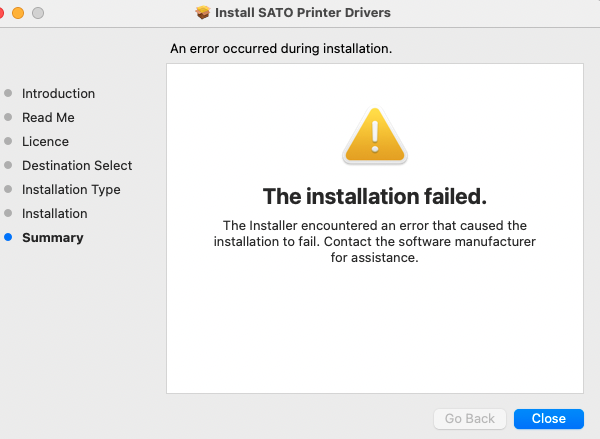Select the highlighted Summary step
Image resolution: width=600 pixels, height=439 pixels.
(x=53, y=238)
